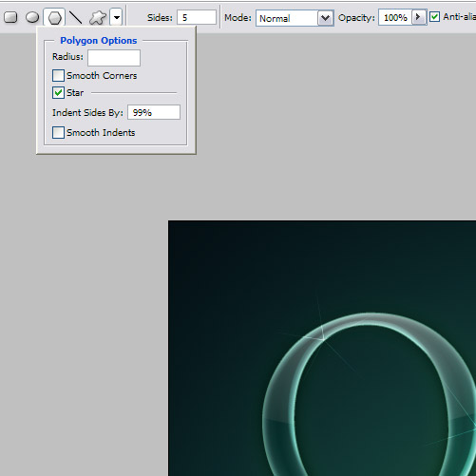
Task: Open the Opacity slider arrow
Action: (418, 17)
